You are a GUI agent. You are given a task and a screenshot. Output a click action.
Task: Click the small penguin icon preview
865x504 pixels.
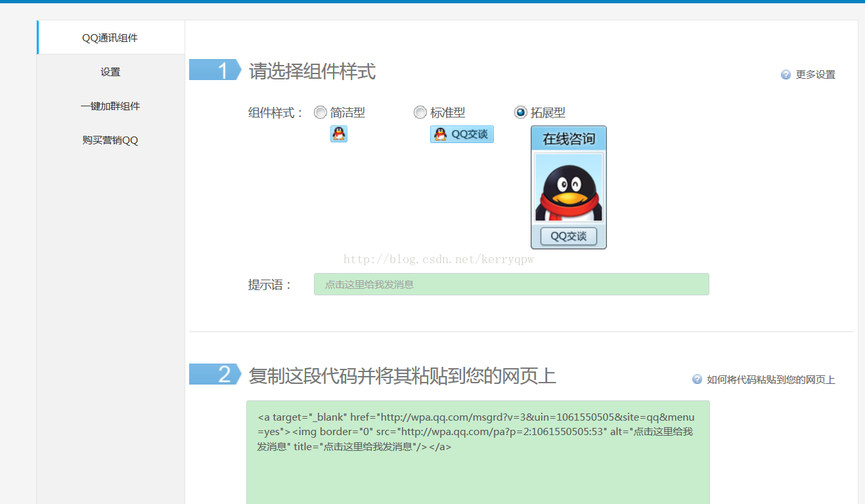[x=338, y=134]
